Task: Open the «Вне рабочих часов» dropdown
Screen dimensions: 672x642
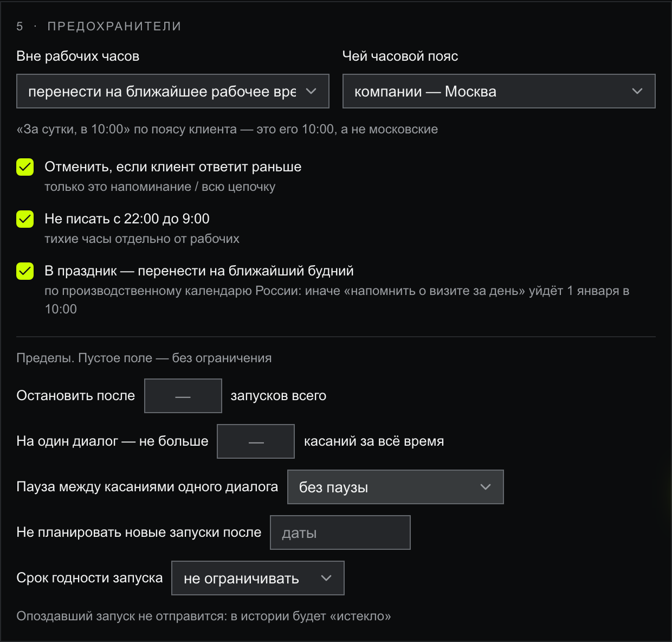Action: click(x=173, y=91)
